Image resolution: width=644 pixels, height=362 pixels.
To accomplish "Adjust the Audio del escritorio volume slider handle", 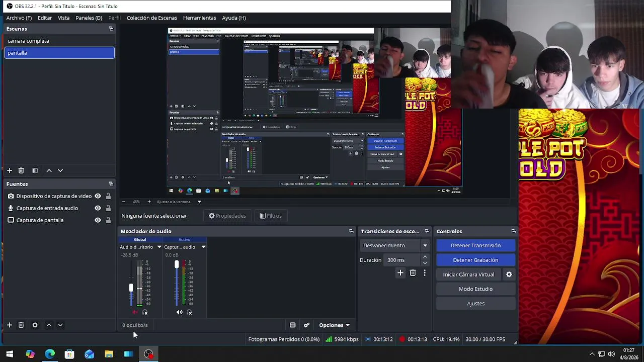I will tap(131, 288).
